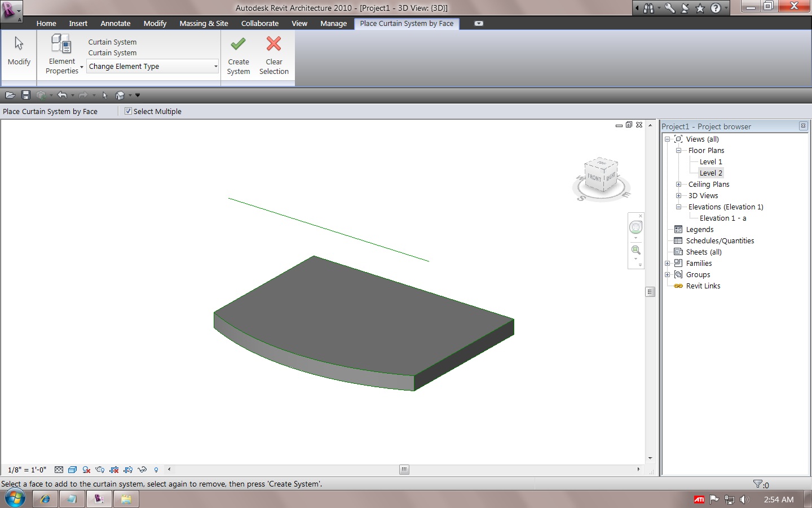Switch to the Annotate ribbon tab
This screenshot has width=812, height=508.
115,24
